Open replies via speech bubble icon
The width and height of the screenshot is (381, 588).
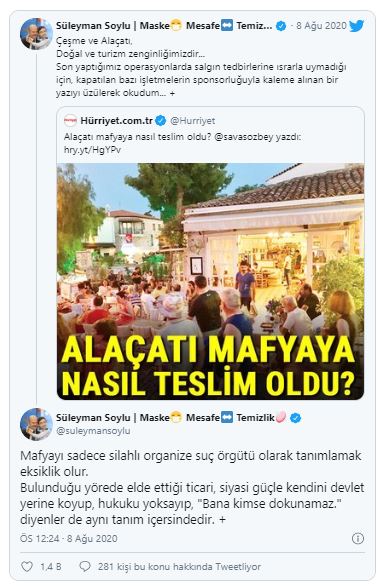(85, 566)
